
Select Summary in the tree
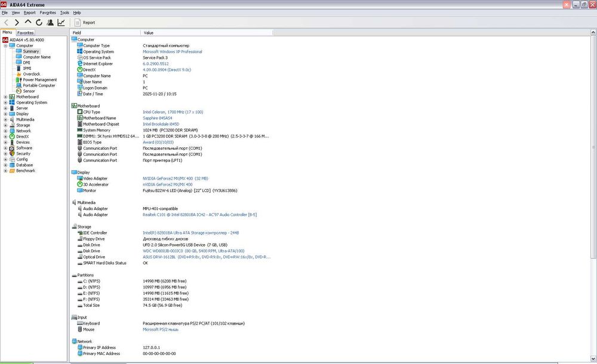[31, 51]
